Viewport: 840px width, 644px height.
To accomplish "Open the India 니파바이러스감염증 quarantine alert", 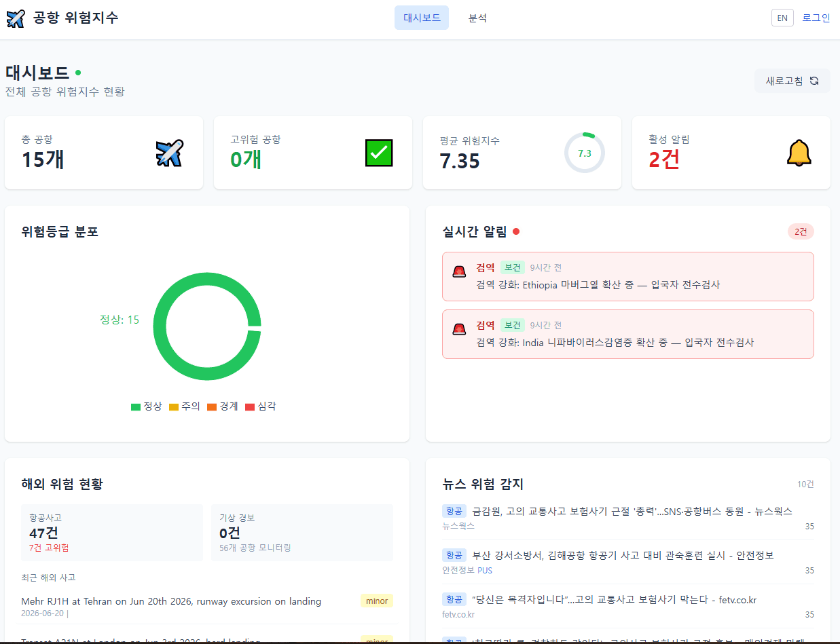I will click(x=628, y=334).
